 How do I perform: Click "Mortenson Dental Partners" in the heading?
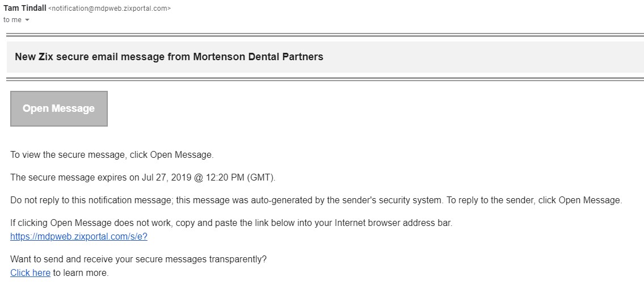point(258,57)
